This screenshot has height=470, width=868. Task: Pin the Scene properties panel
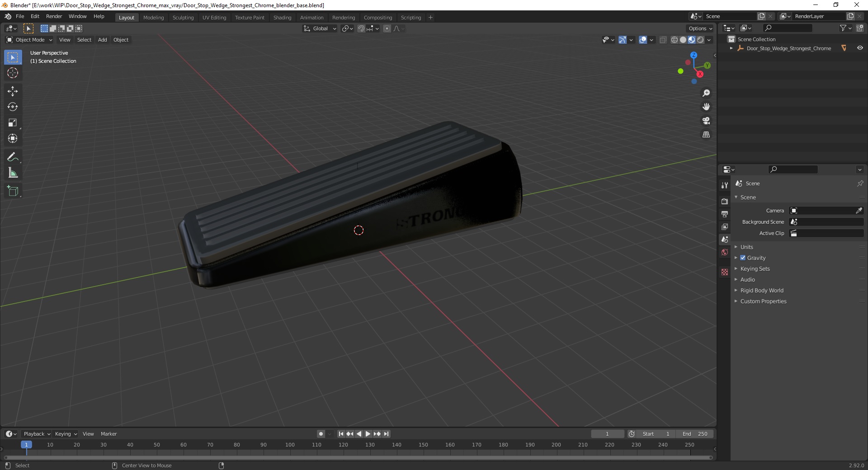click(x=860, y=183)
